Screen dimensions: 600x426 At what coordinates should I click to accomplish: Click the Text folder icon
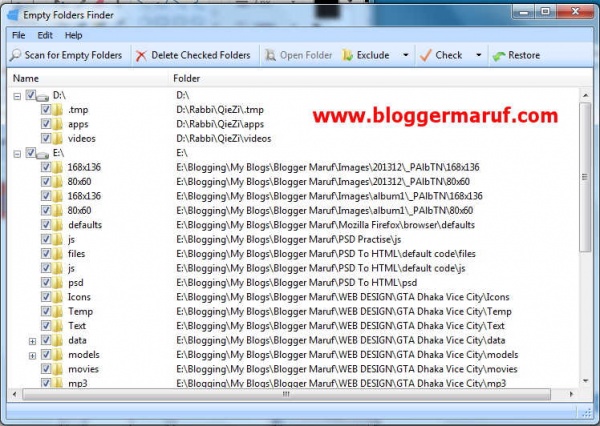click(57, 326)
